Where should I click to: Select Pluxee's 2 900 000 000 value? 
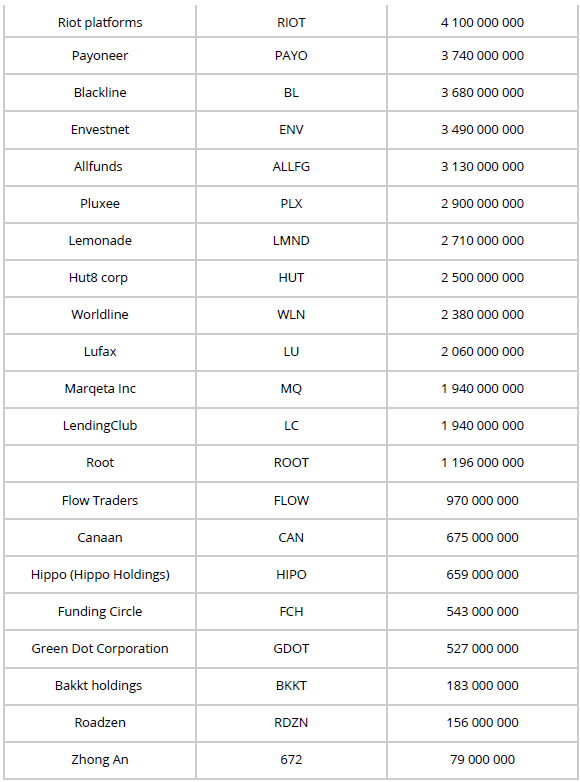(x=482, y=203)
